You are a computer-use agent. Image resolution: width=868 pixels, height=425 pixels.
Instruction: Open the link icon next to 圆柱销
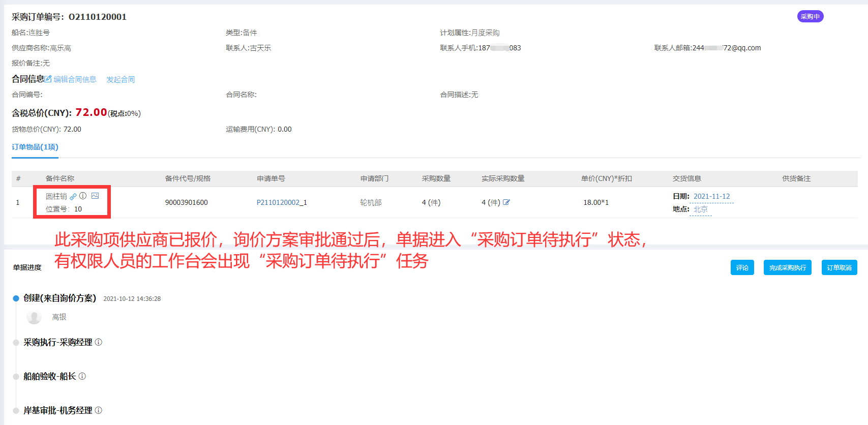click(x=73, y=196)
